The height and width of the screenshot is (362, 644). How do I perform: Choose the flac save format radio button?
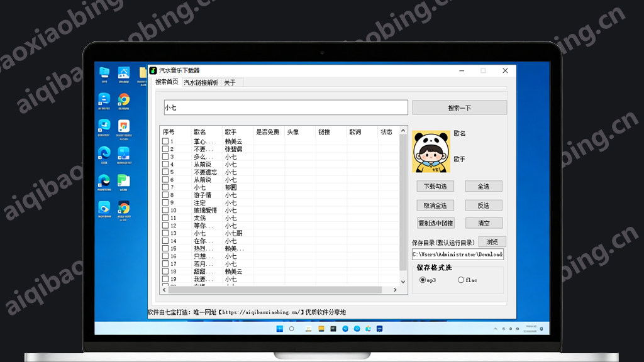[x=461, y=280]
